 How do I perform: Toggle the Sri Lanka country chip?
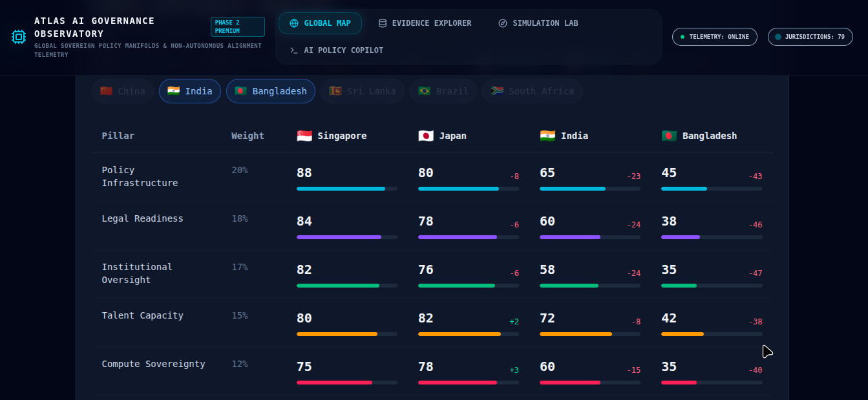click(363, 91)
